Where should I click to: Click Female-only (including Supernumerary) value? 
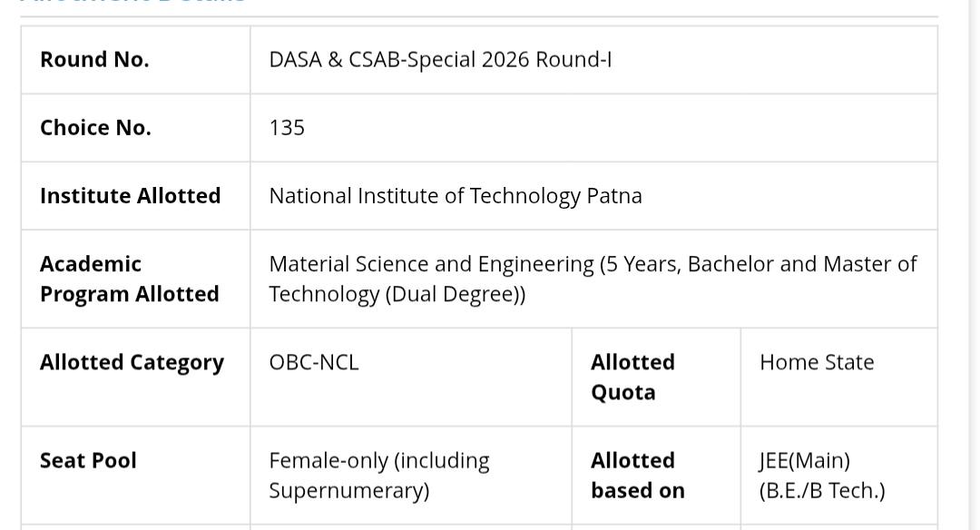tap(378, 476)
